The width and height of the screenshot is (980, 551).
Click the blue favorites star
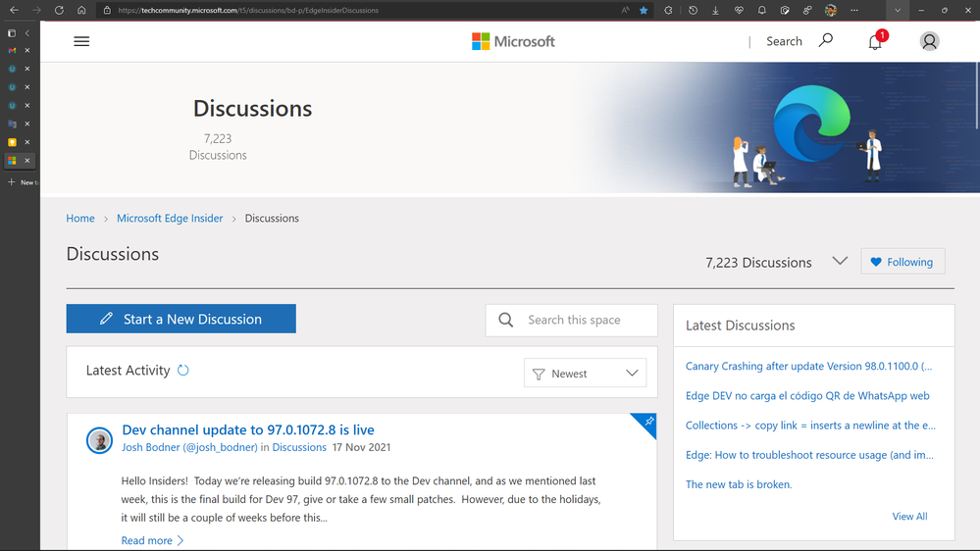(644, 10)
